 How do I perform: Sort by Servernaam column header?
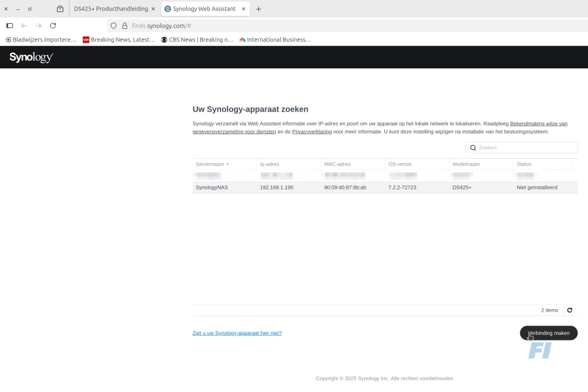coord(224,164)
